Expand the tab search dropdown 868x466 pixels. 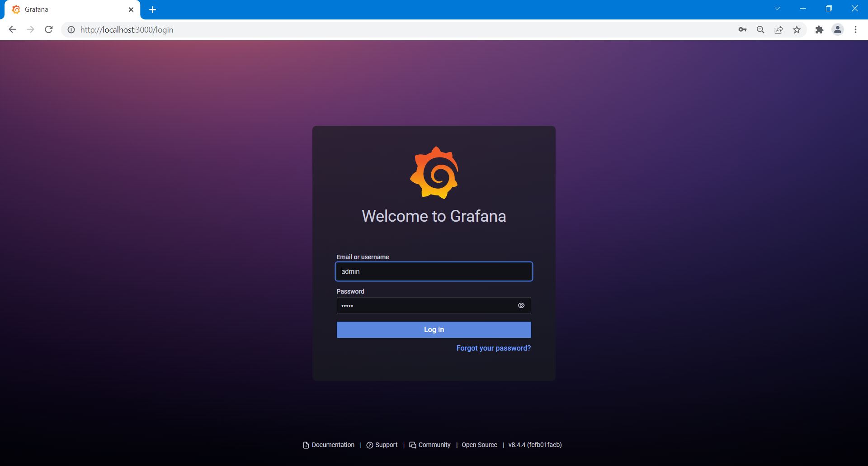(777, 9)
